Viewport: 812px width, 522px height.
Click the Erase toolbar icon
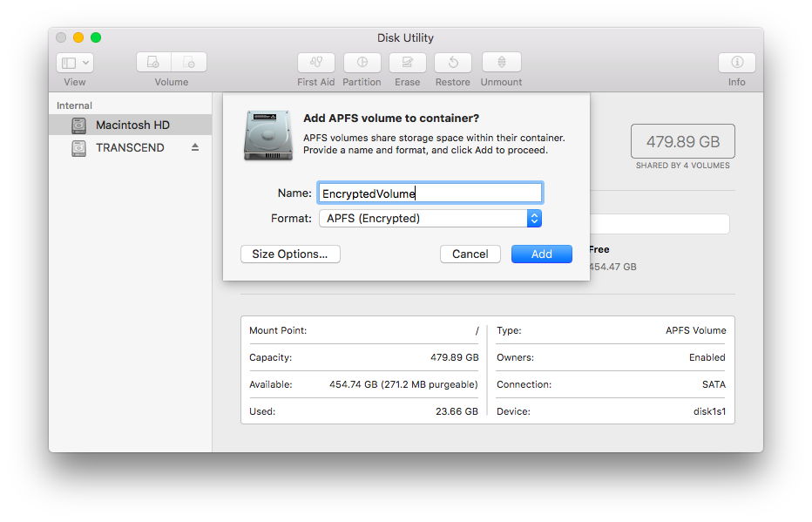407,63
